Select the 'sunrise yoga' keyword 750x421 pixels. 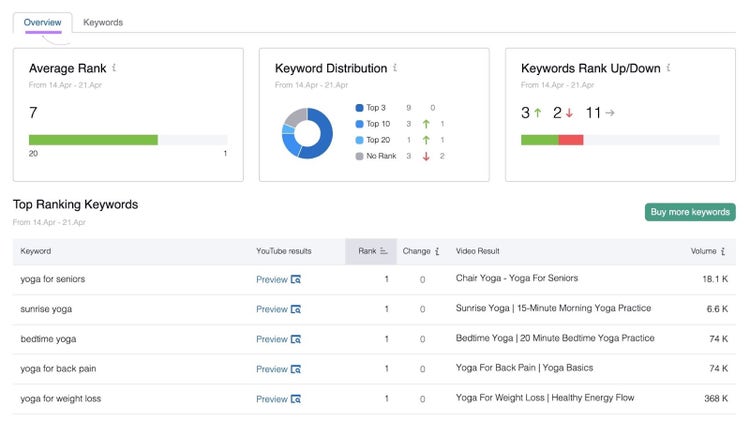coord(46,309)
